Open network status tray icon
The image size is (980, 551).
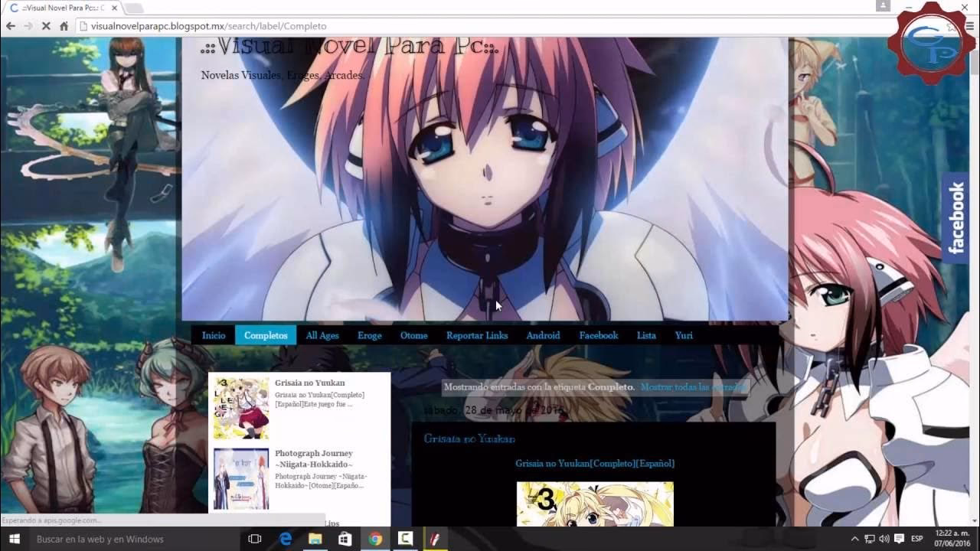(x=870, y=539)
